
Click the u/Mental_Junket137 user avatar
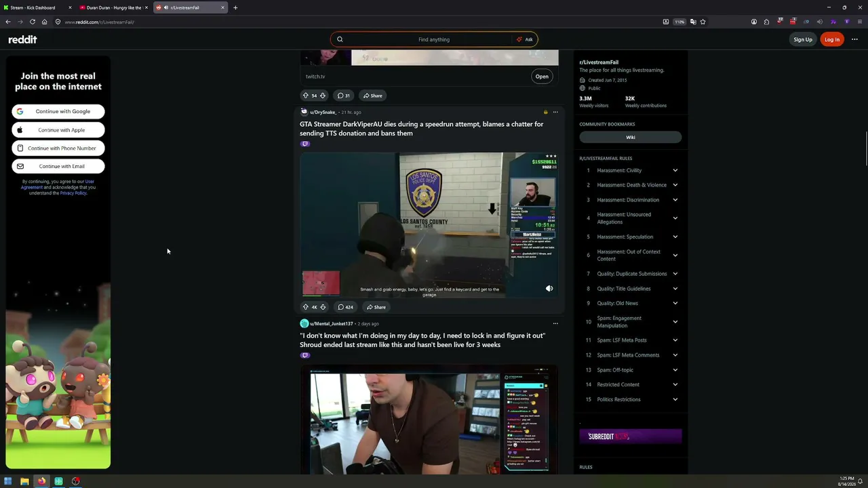pos(304,324)
